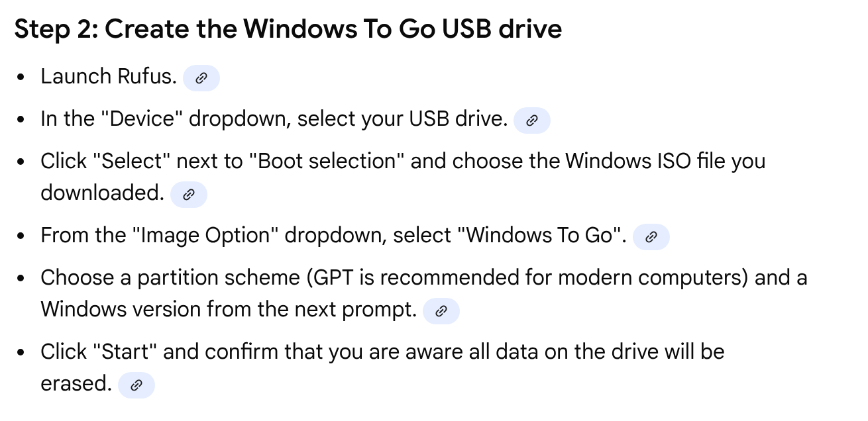Click the parenthetical "GPT is recommended for modern computers"
The height and width of the screenshot is (421, 868).
(527, 278)
